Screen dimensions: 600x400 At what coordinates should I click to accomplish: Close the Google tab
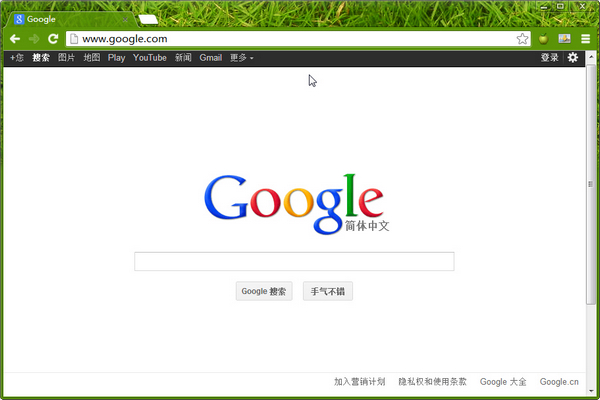tap(125, 19)
